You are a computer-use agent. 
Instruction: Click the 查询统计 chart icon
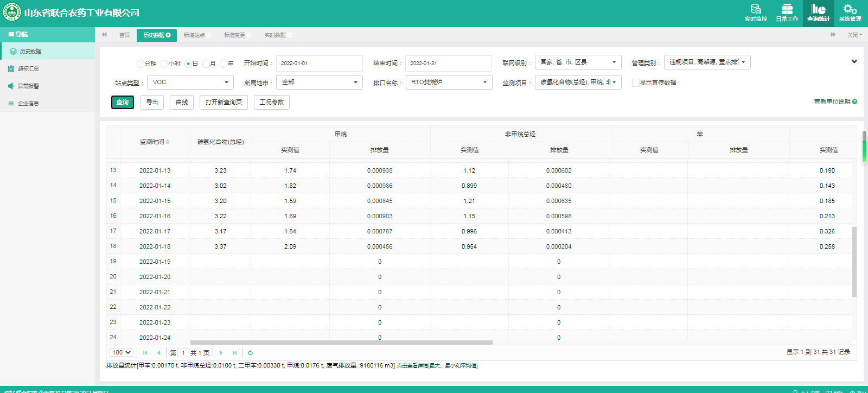click(818, 9)
